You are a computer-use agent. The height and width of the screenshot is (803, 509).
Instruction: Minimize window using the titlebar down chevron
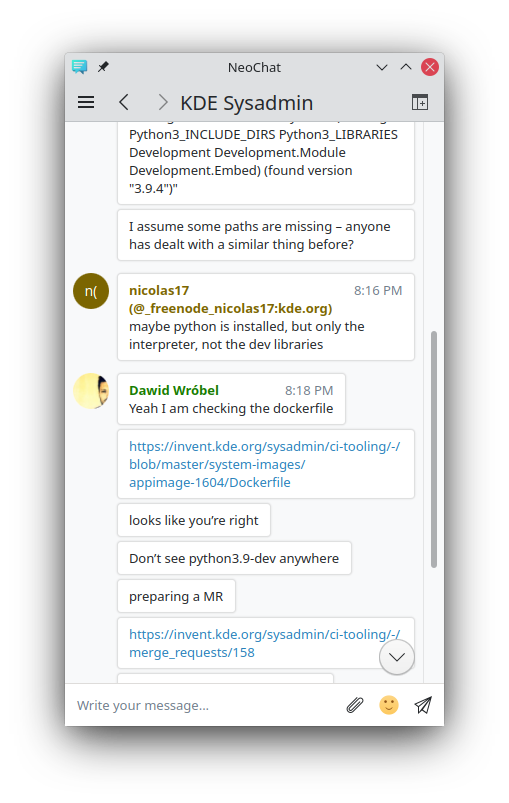[x=381, y=67]
